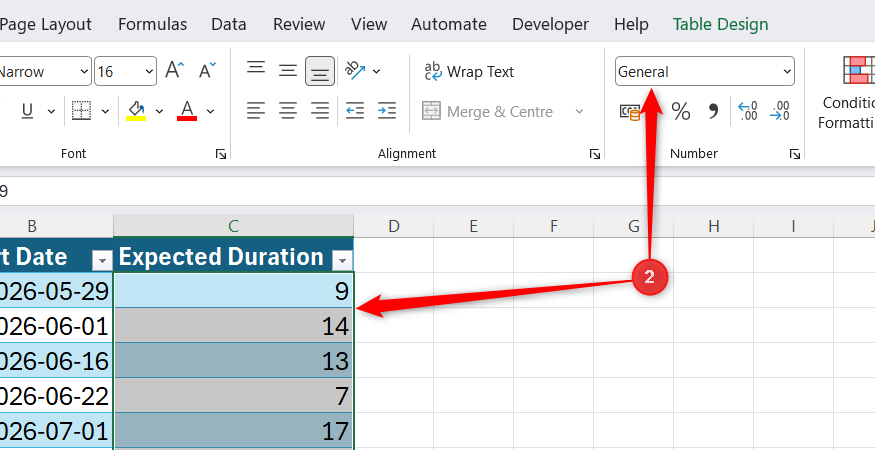Open the Data tab
The image size is (875, 450).
[229, 25]
